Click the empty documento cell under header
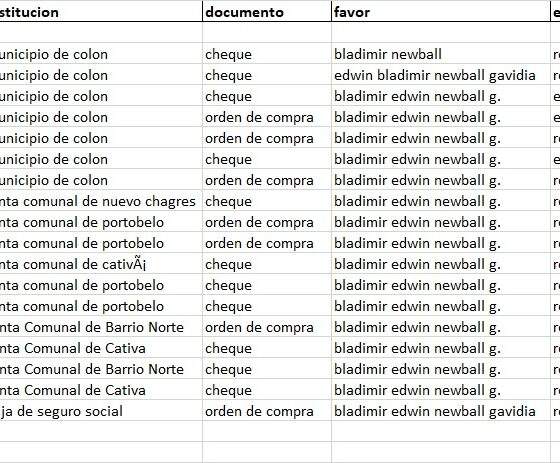The image size is (560, 463). coord(267,33)
